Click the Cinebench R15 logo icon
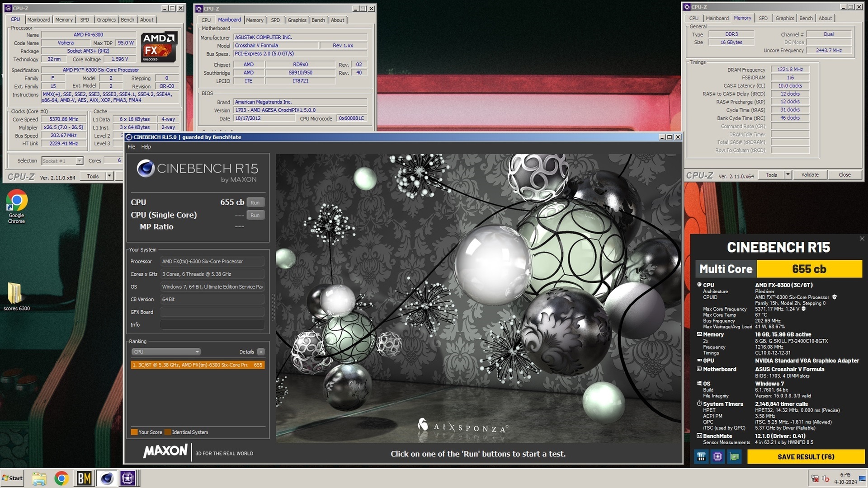 click(146, 169)
